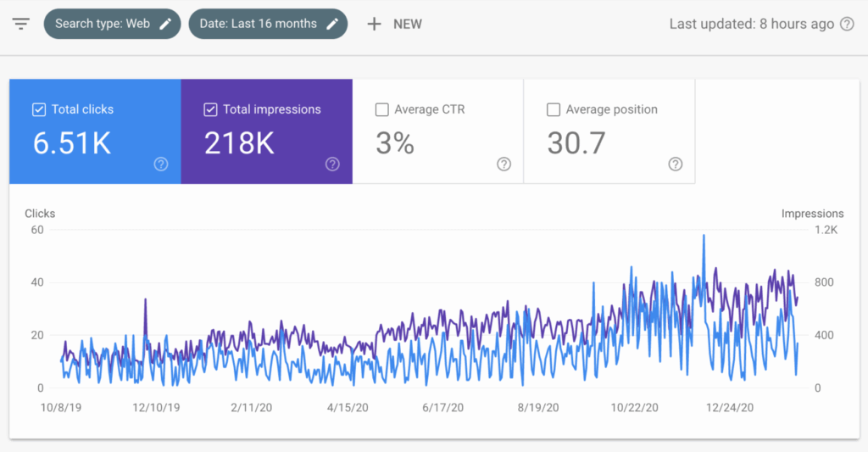Enable the Average CTR checkbox

pyautogui.click(x=382, y=109)
